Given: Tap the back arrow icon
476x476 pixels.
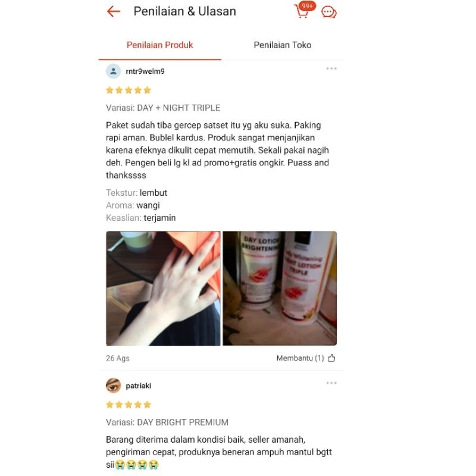Looking at the screenshot, I should pos(114,11).
